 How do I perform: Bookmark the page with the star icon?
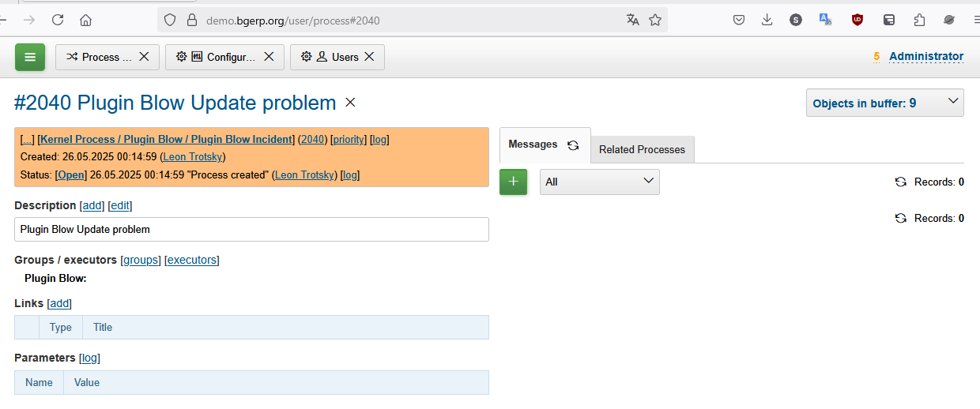655,21
